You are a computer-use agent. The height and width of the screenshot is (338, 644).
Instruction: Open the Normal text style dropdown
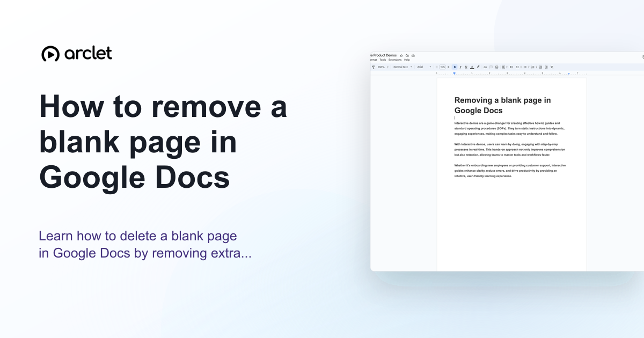402,67
